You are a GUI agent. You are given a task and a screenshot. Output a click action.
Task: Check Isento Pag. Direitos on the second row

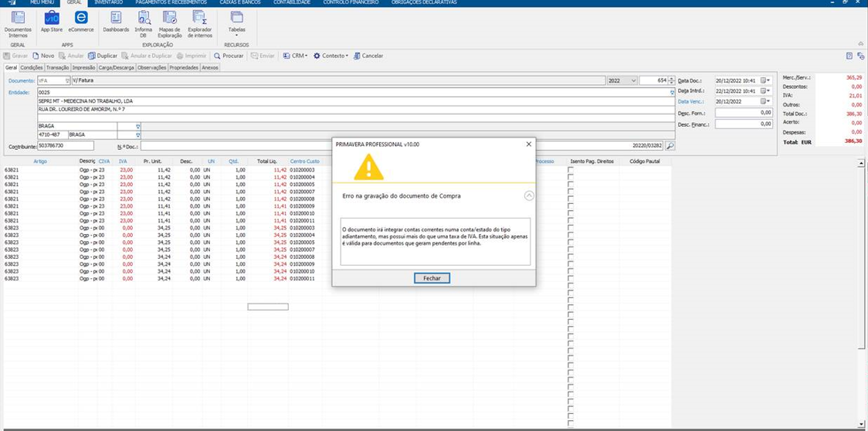pyautogui.click(x=571, y=177)
